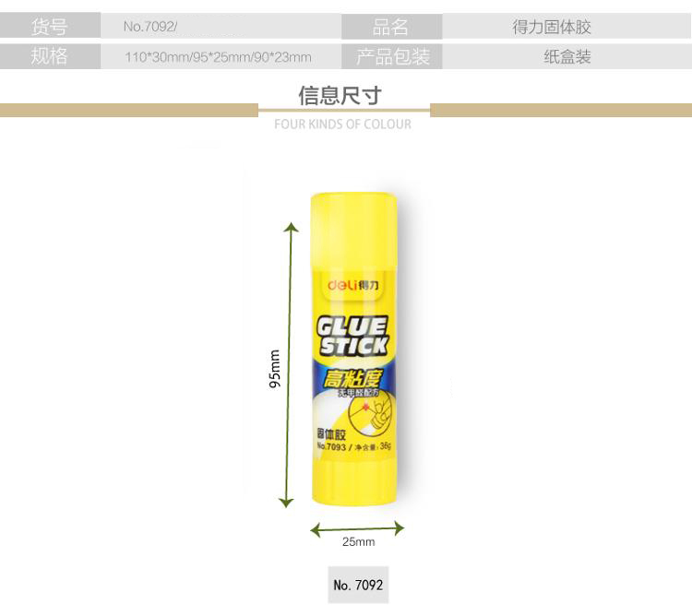Click the vertical green dimension arrow
Viewport: 692px width, 616px height.
click(x=289, y=365)
